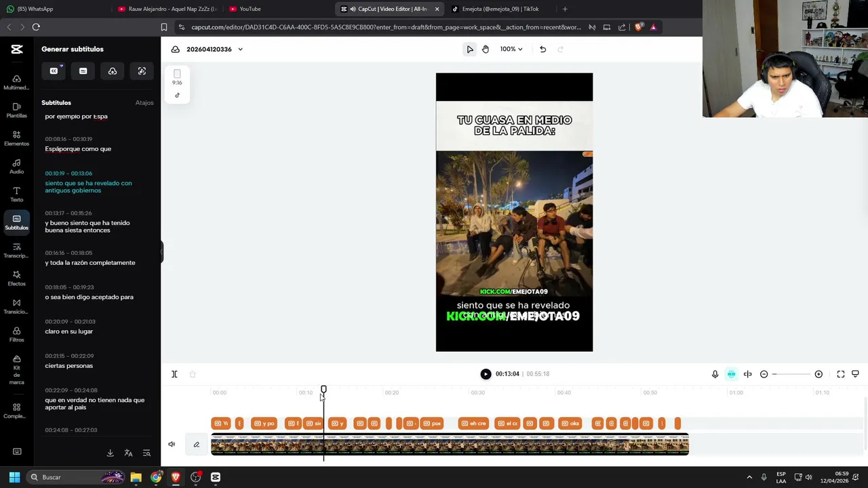Image resolution: width=868 pixels, height=488 pixels.
Task: Play the video preview
Action: click(486, 374)
